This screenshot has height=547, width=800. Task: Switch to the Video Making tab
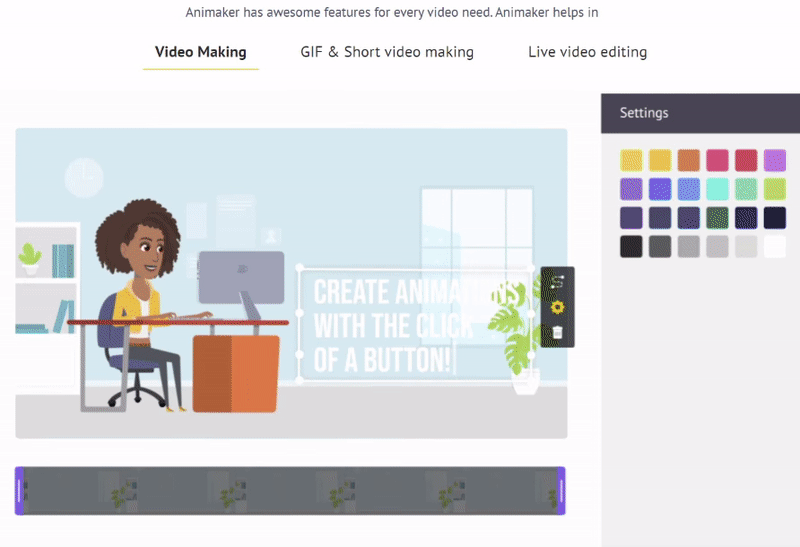201,52
